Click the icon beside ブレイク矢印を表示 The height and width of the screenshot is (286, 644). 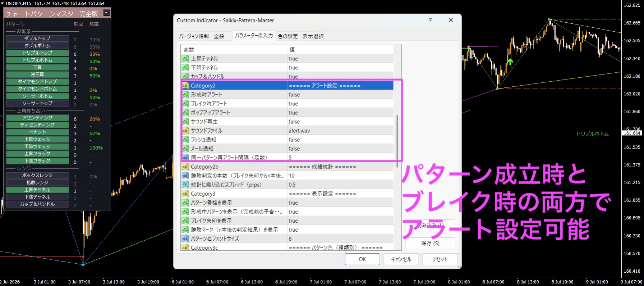click(x=185, y=221)
